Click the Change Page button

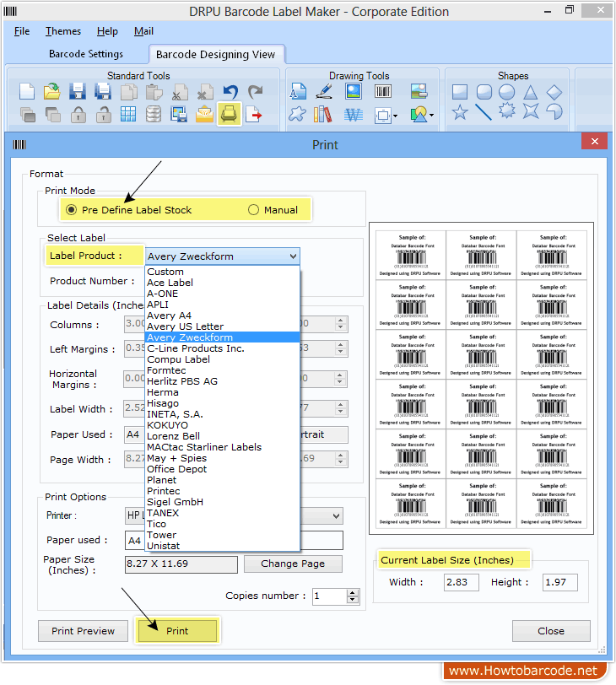293,564
